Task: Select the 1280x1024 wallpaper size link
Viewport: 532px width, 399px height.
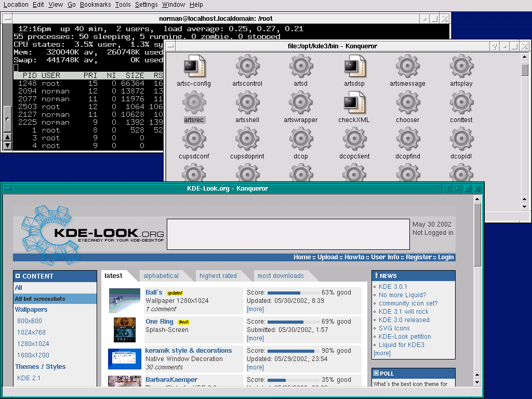Action: point(33,344)
